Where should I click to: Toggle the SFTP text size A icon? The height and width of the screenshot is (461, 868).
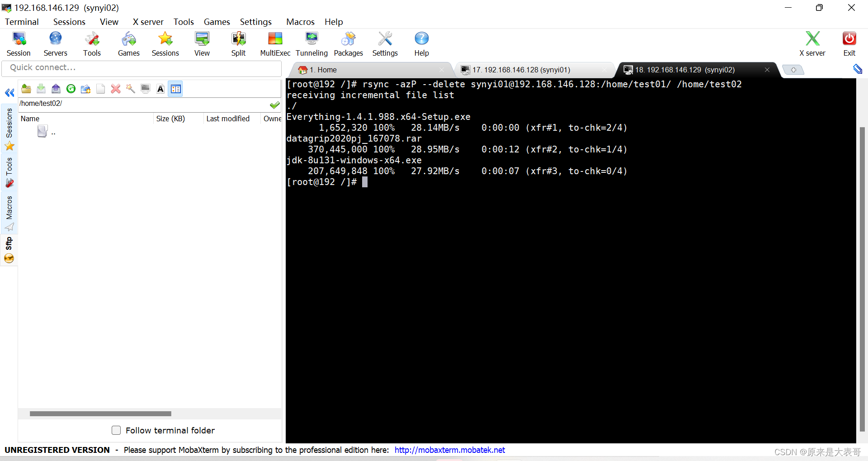pyautogui.click(x=160, y=89)
